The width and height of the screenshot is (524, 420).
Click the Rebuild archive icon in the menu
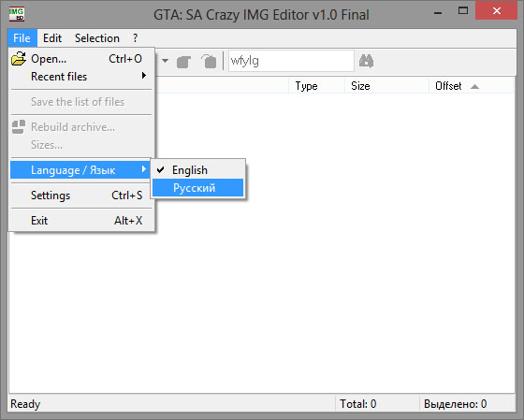coord(19,126)
